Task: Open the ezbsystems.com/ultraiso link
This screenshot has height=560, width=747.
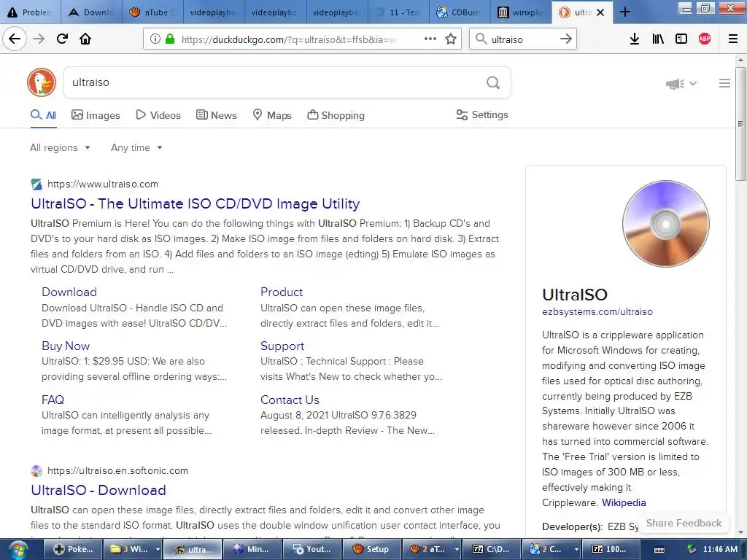Action: [597, 312]
